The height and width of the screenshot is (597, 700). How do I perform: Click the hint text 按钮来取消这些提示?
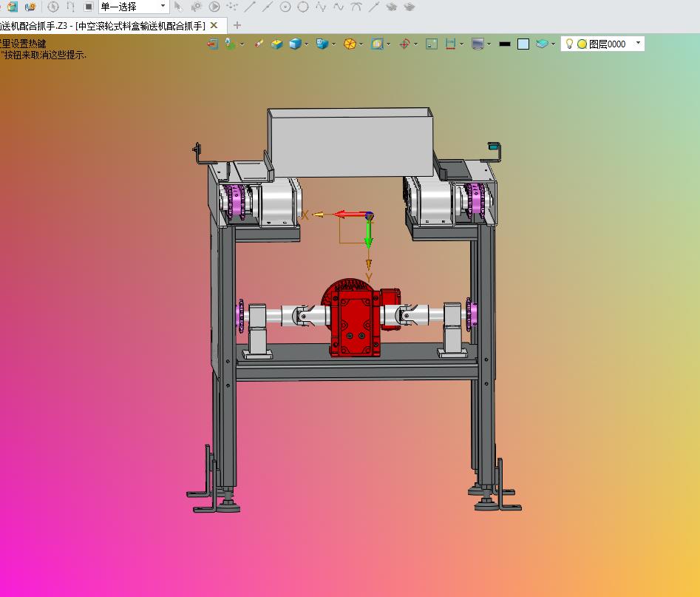[x=44, y=55]
